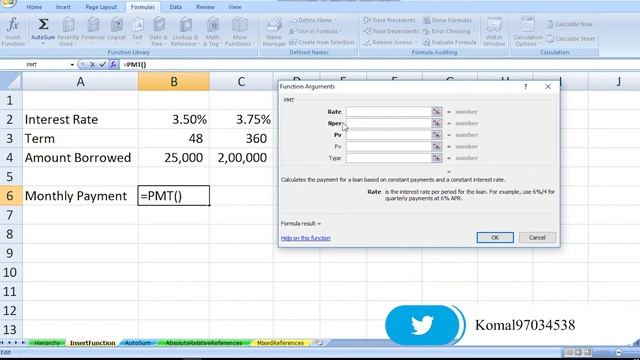The width and height of the screenshot is (640, 360).
Task: Open Lookup & Reference functions
Action: pyautogui.click(x=185, y=31)
